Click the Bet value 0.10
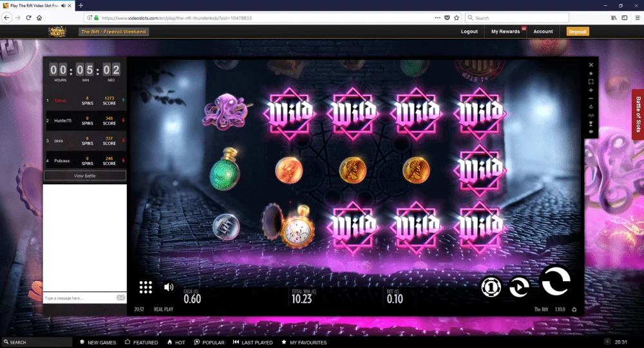 coord(395,298)
